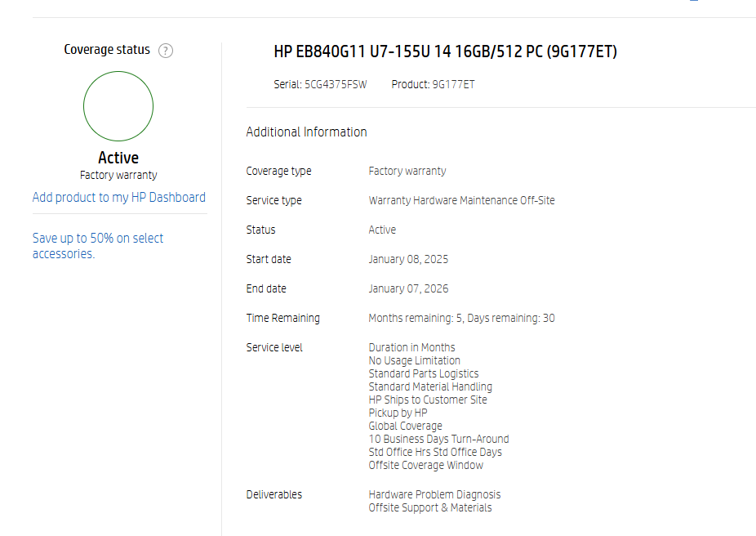Click the Additional Information heading
This screenshot has width=756, height=536.
[307, 132]
